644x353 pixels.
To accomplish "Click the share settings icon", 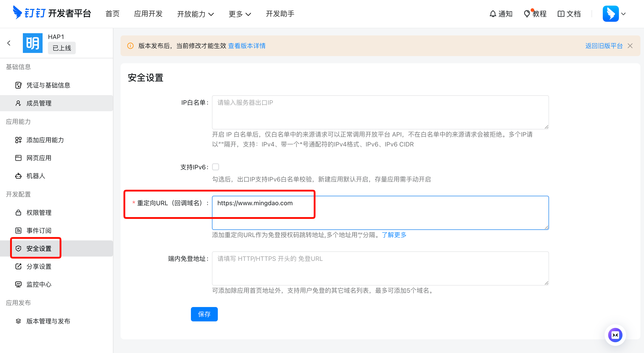I will coord(18,266).
